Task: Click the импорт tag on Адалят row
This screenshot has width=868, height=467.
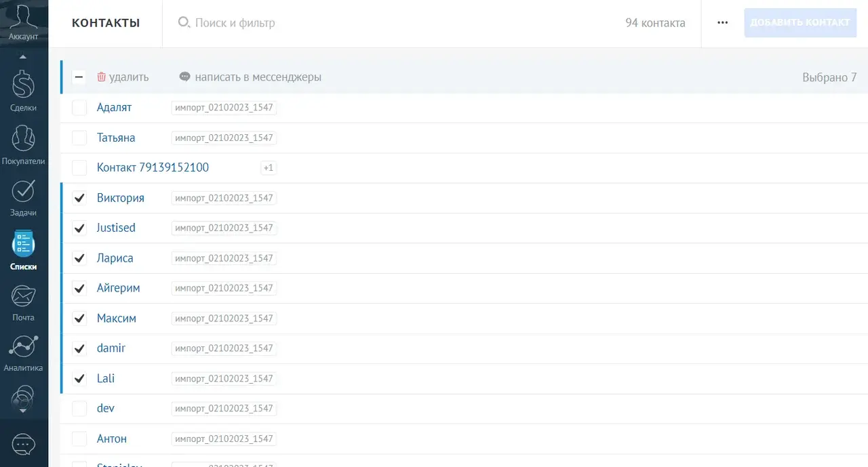Action: [224, 108]
